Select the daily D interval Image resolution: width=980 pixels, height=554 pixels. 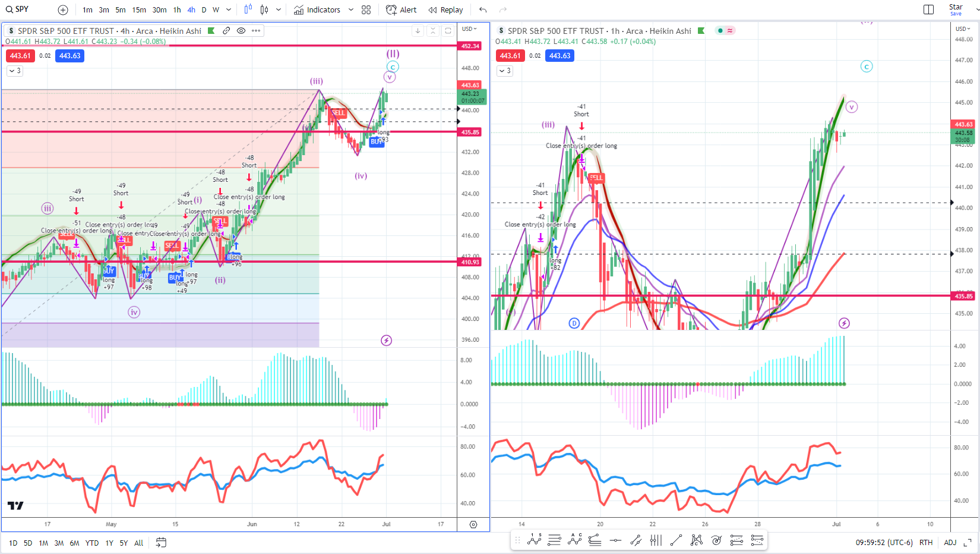coord(204,10)
